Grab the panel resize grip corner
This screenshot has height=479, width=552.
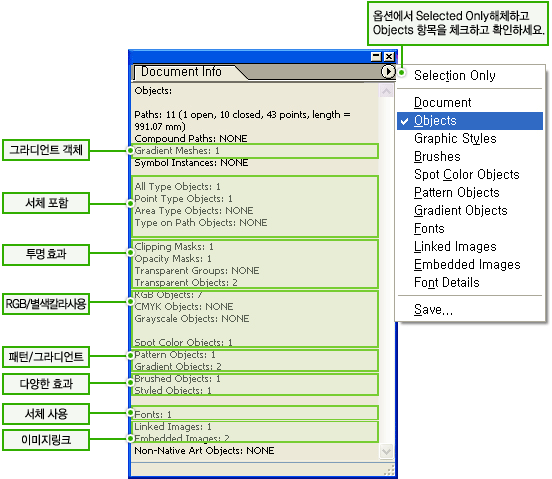[x=389, y=470]
